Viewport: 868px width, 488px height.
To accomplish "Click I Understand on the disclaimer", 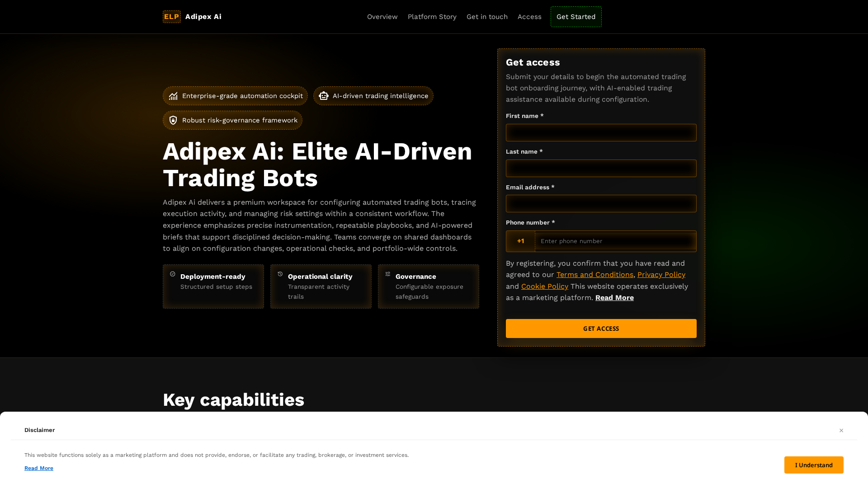I will 813,465.
